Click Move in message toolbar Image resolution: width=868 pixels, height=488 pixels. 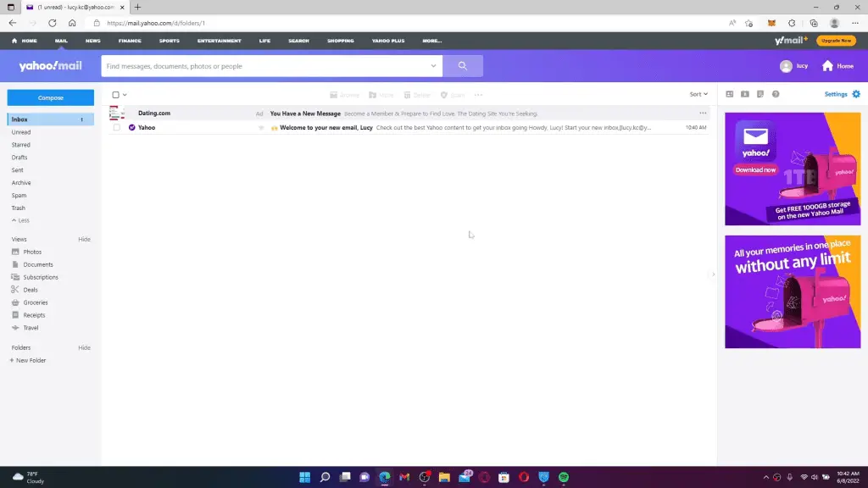point(381,95)
